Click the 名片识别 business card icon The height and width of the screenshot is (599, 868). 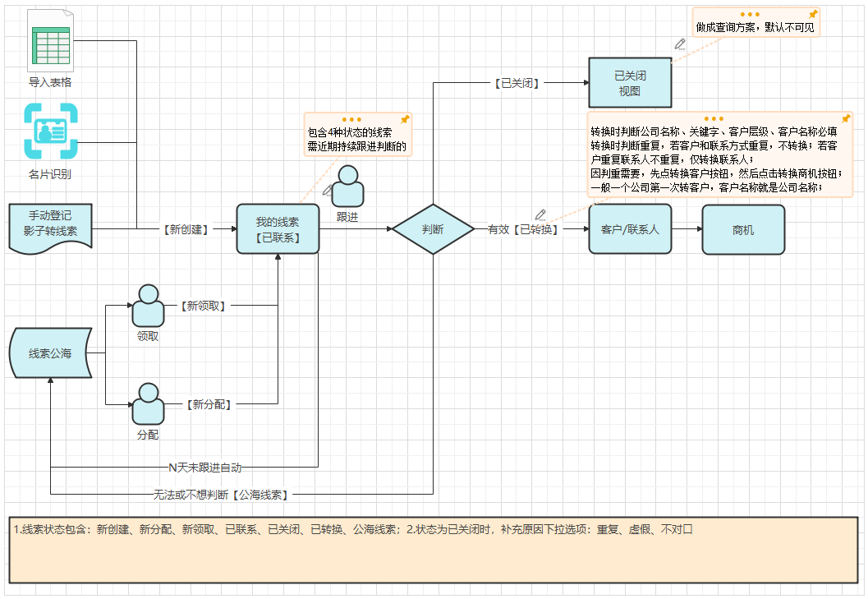[50, 131]
